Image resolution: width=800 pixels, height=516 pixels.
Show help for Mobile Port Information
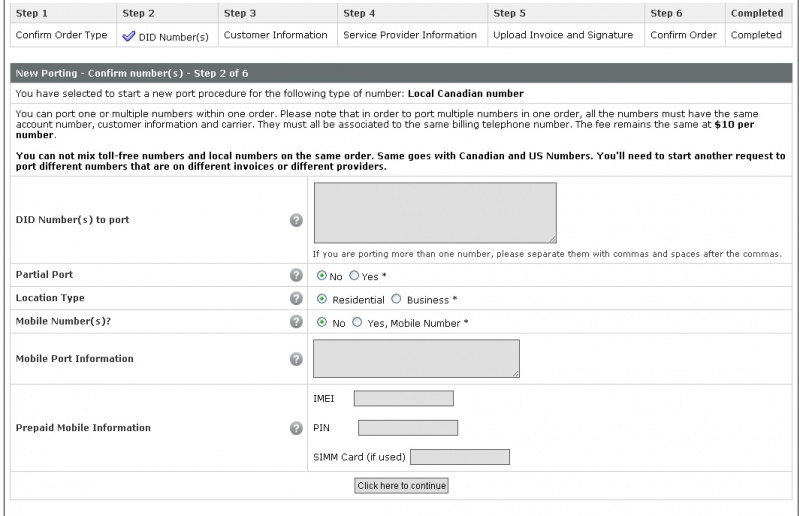tap(296, 359)
